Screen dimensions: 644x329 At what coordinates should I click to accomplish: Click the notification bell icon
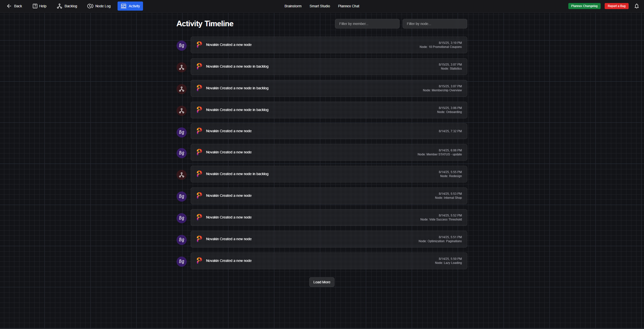coord(636,6)
